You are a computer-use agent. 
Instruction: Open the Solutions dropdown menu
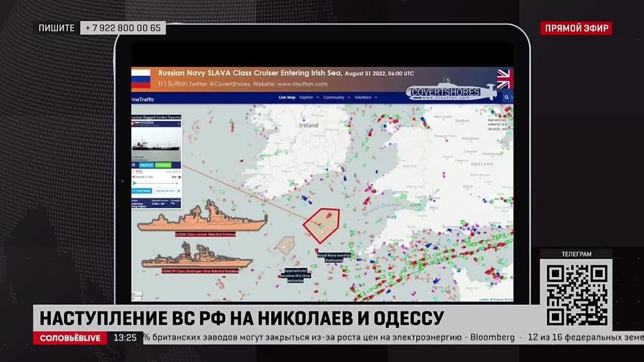click(x=364, y=97)
